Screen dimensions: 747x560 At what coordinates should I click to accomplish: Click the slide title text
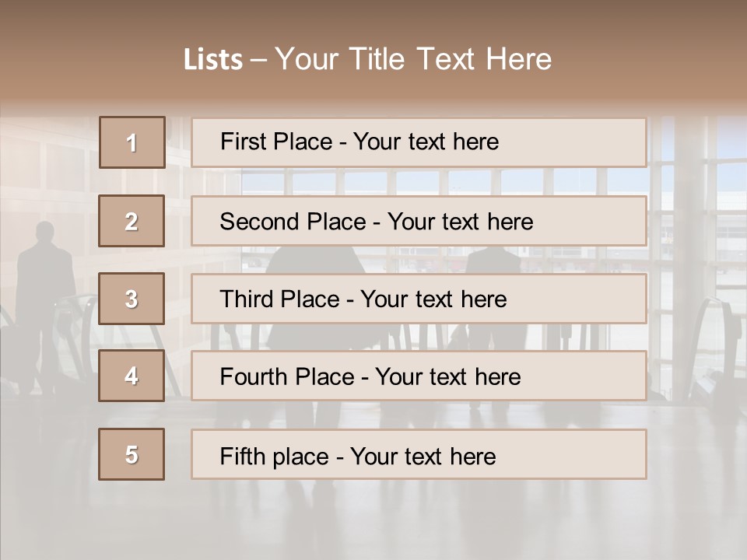(x=367, y=59)
